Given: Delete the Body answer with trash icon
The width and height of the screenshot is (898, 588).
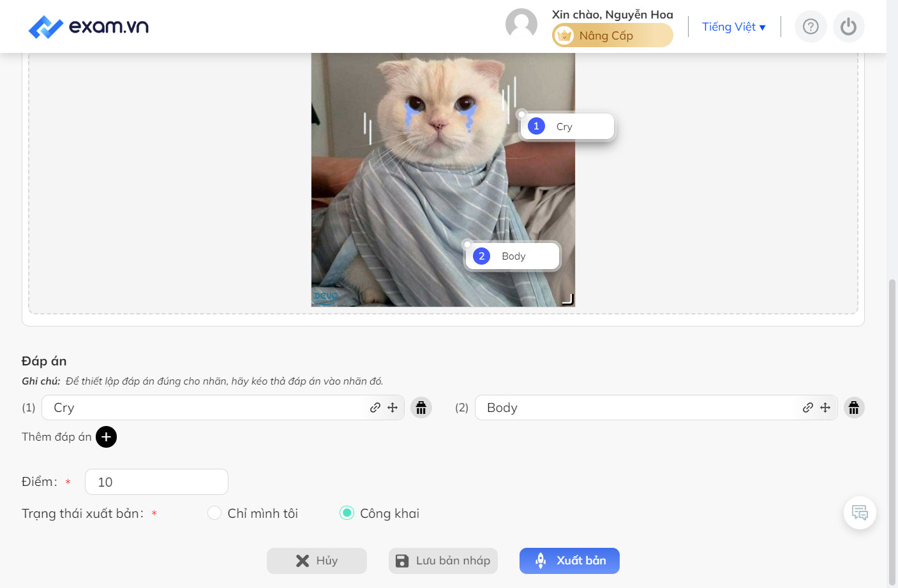Looking at the screenshot, I should (854, 408).
